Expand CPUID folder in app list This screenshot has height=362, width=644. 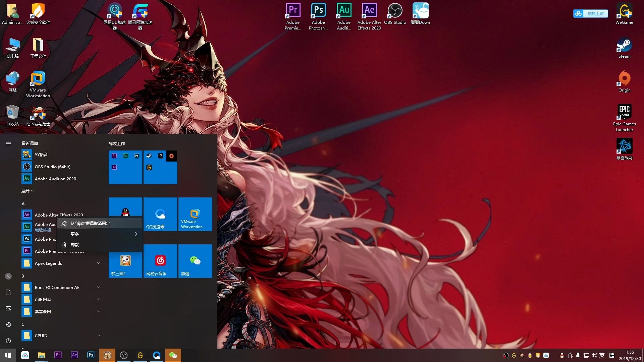pyautogui.click(x=61, y=336)
